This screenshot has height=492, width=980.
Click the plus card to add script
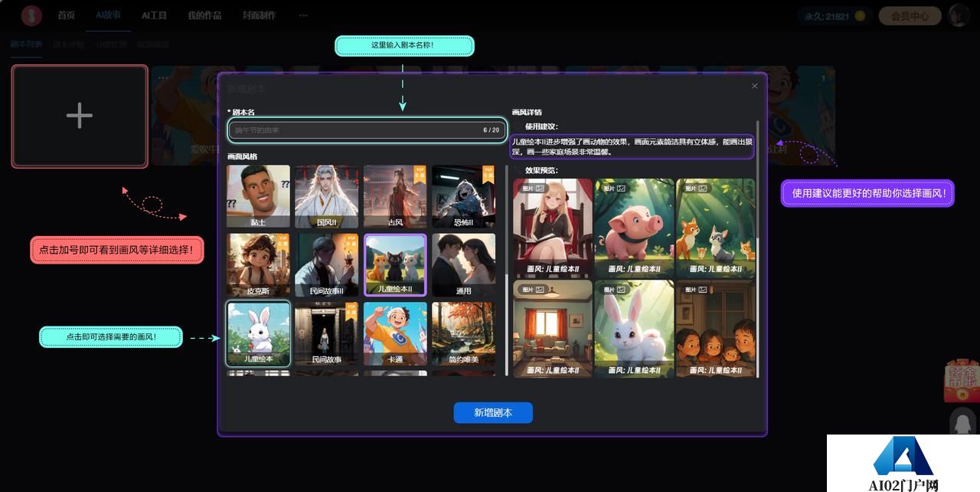(x=80, y=116)
